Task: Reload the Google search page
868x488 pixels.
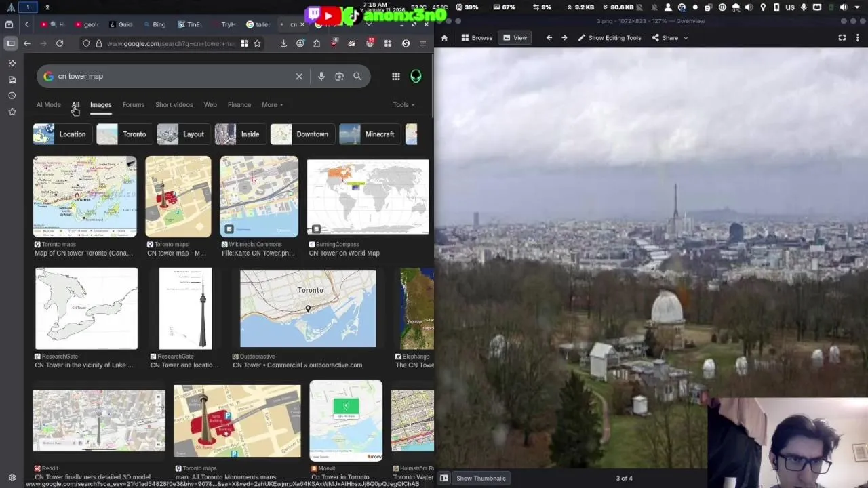Action: tap(60, 43)
